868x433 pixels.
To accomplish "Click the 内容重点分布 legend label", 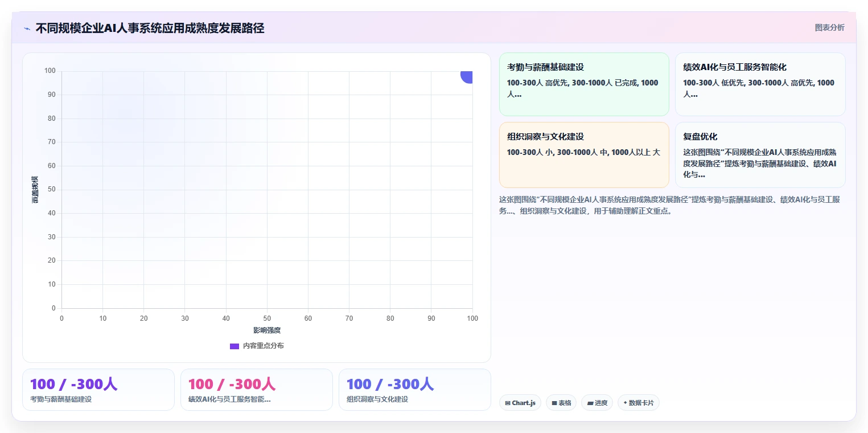I will coord(263,346).
